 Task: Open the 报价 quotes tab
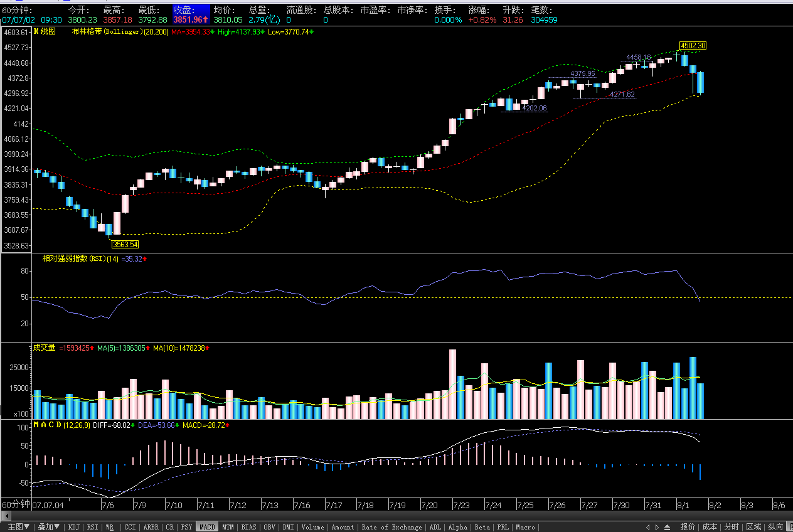[x=688, y=528]
